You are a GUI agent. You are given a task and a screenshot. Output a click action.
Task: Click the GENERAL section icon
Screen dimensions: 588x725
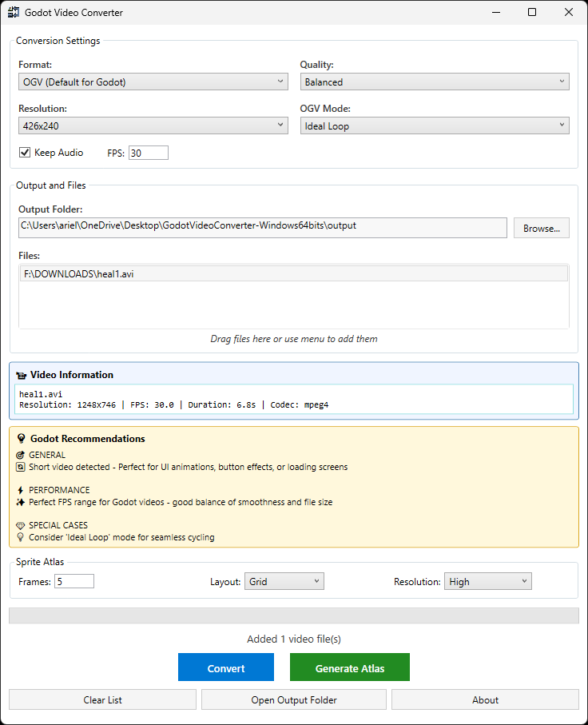tap(21, 455)
